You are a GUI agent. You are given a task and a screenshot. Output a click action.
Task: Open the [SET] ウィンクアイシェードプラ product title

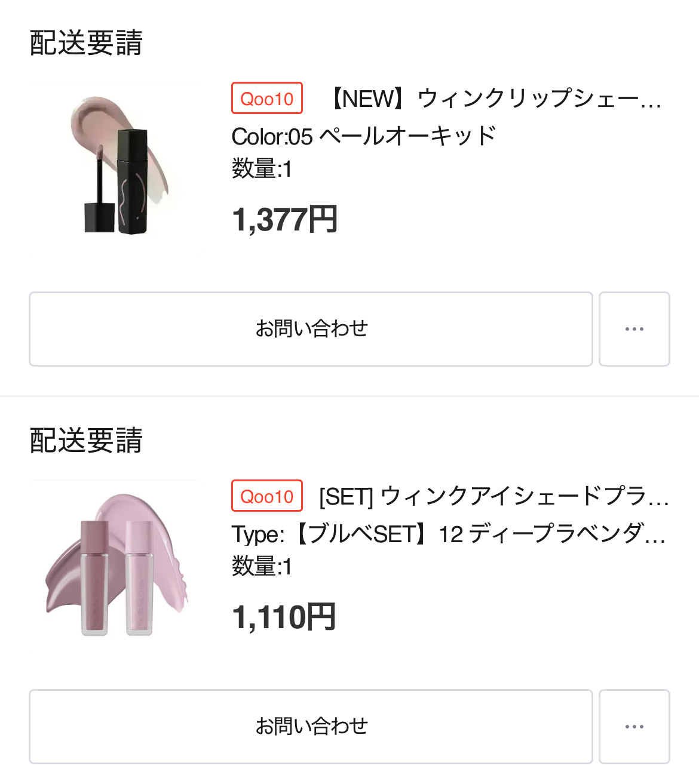point(493,496)
